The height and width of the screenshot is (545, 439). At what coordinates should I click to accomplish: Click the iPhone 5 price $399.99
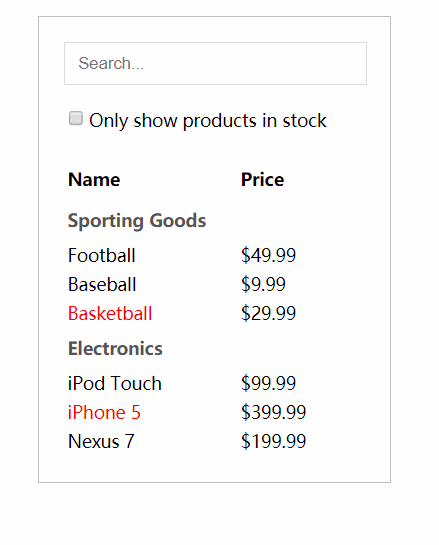274,413
